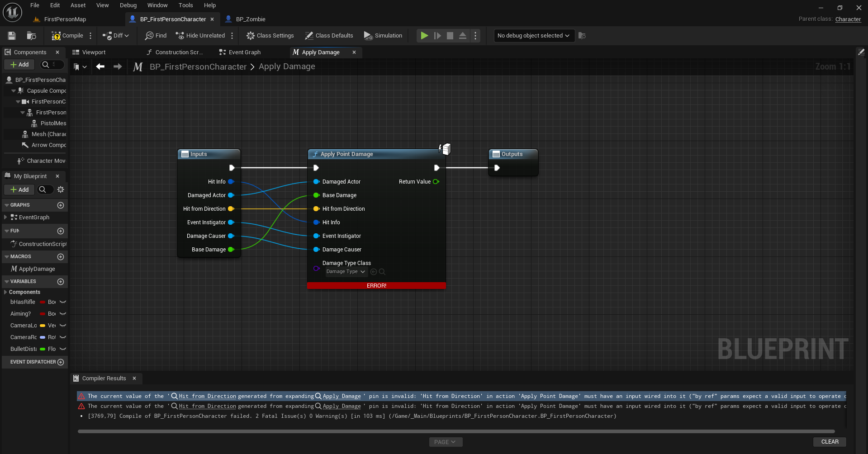Add a new function with plus icon

click(x=61, y=231)
